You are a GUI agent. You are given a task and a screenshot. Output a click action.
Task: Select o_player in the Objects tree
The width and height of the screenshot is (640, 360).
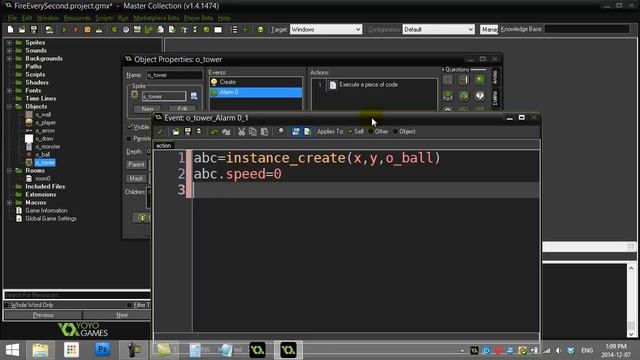click(x=45, y=122)
